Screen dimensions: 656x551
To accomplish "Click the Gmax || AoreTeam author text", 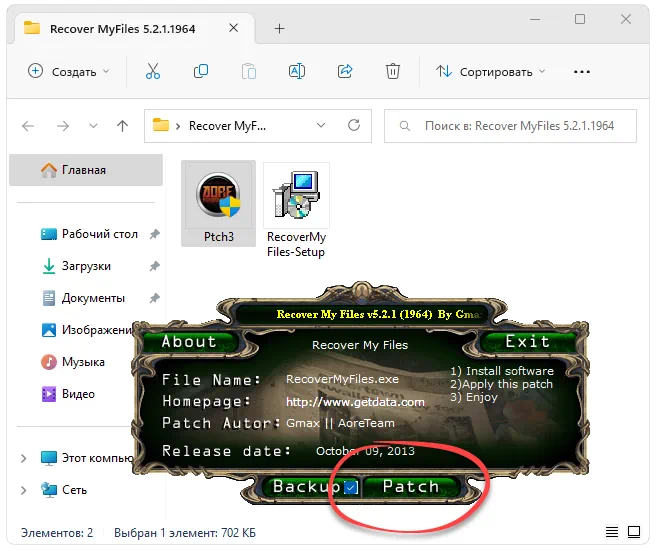I will coord(340,423).
